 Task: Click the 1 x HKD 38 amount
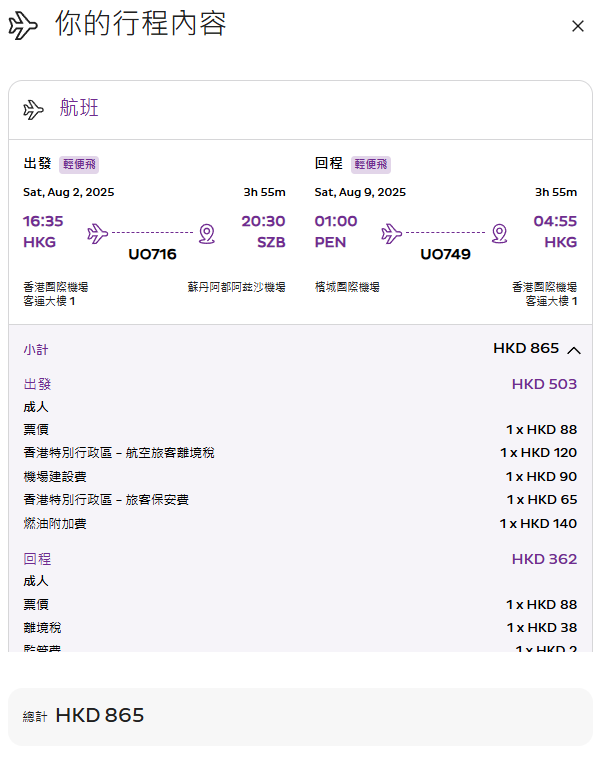(x=541, y=627)
